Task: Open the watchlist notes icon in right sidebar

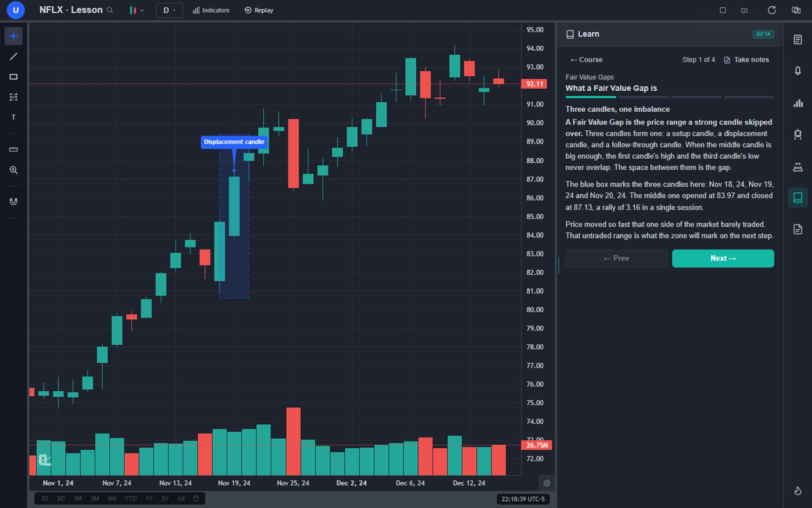Action: [x=798, y=39]
